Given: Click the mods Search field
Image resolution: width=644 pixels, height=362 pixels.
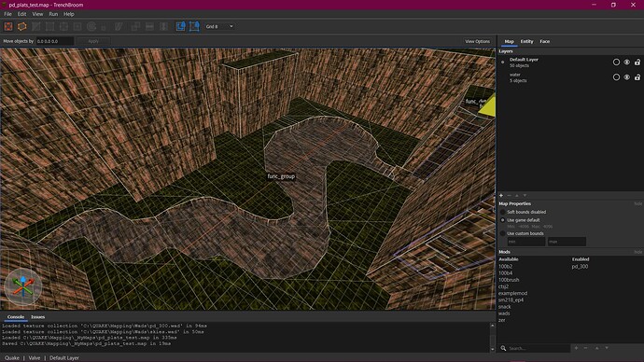Looking at the screenshot, I should tap(539, 348).
